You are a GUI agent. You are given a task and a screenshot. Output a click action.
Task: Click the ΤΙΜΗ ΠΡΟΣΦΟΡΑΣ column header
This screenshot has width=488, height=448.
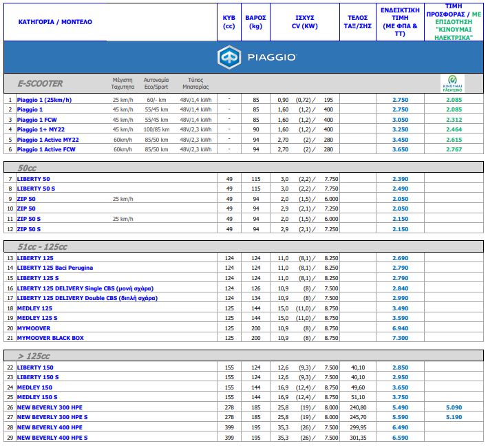(454, 22)
